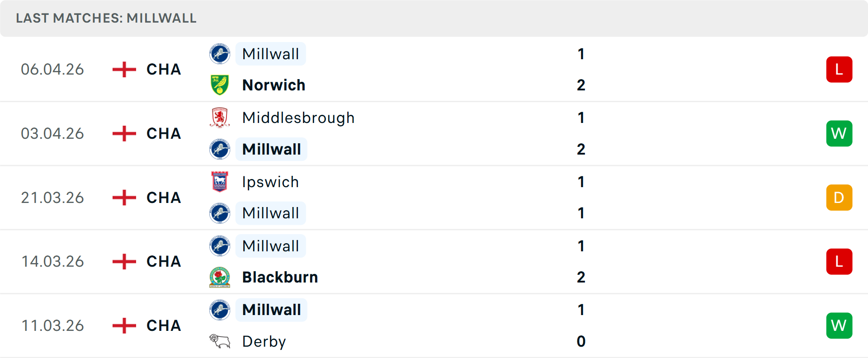
Task: Select the orange D badge for the Ipswich draw
Action: (x=839, y=198)
